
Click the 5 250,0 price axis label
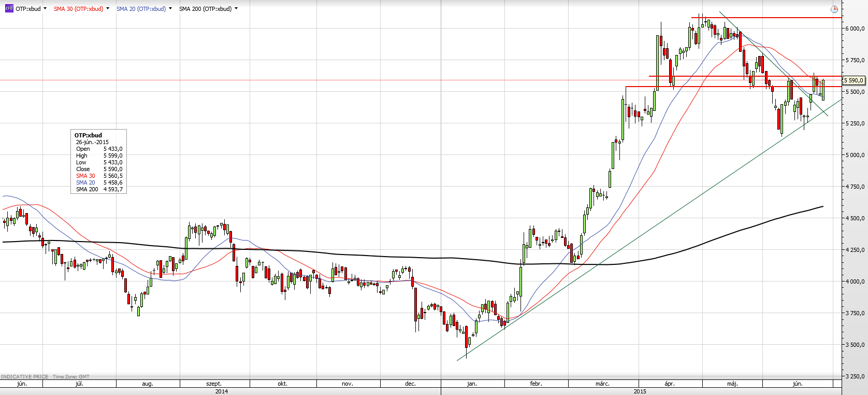click(x=855, y=123)
